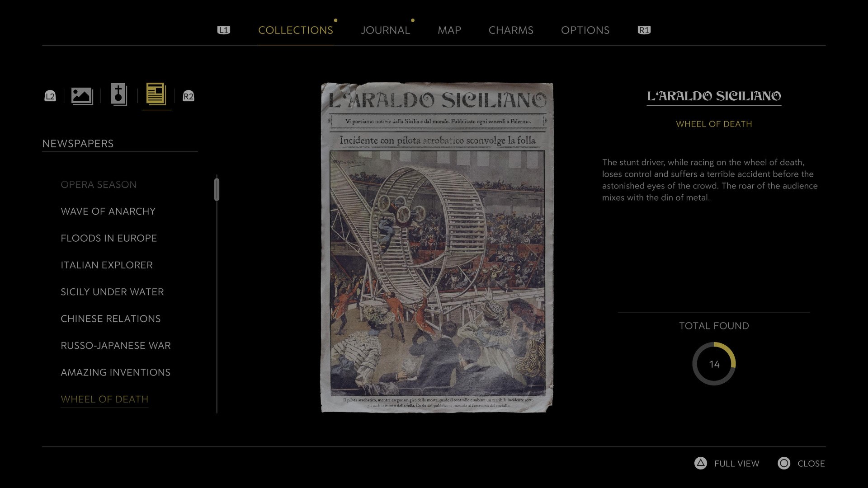Image resolution: width=868 pixels, height=488 pixels.
Task: Choose the Russo-Japanese War newspaper
Action: (x=116, y=346)
